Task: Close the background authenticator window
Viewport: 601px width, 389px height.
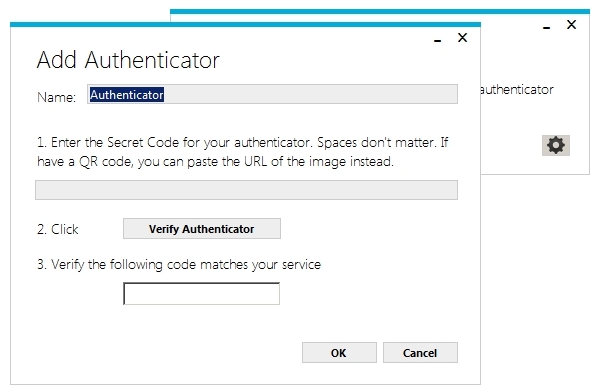Action: 571,25
